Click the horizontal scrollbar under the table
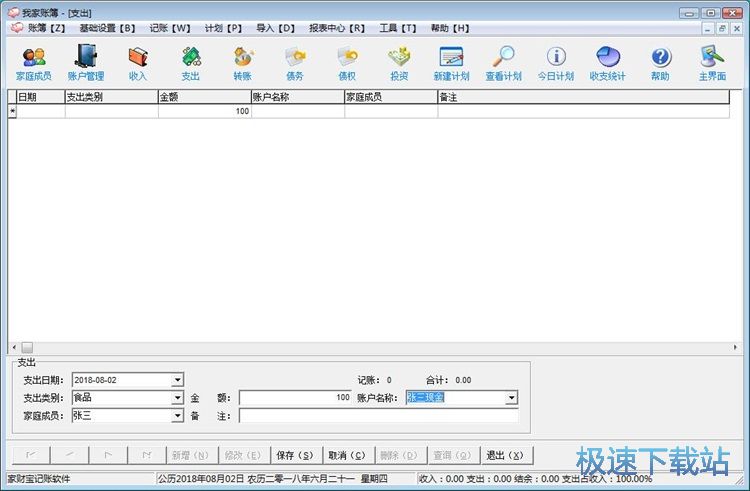Viewport: 750px width, 491px height. pos(370,347)
